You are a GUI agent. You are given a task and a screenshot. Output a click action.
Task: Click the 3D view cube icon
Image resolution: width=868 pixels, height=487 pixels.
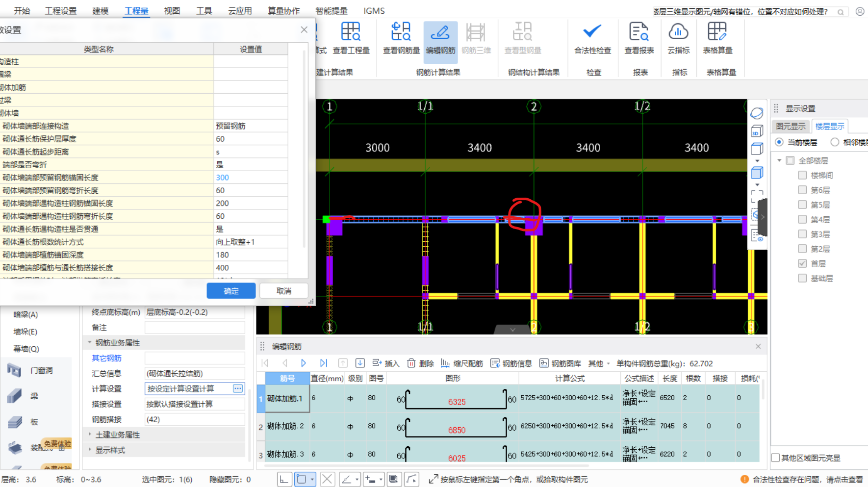(757, 131)
